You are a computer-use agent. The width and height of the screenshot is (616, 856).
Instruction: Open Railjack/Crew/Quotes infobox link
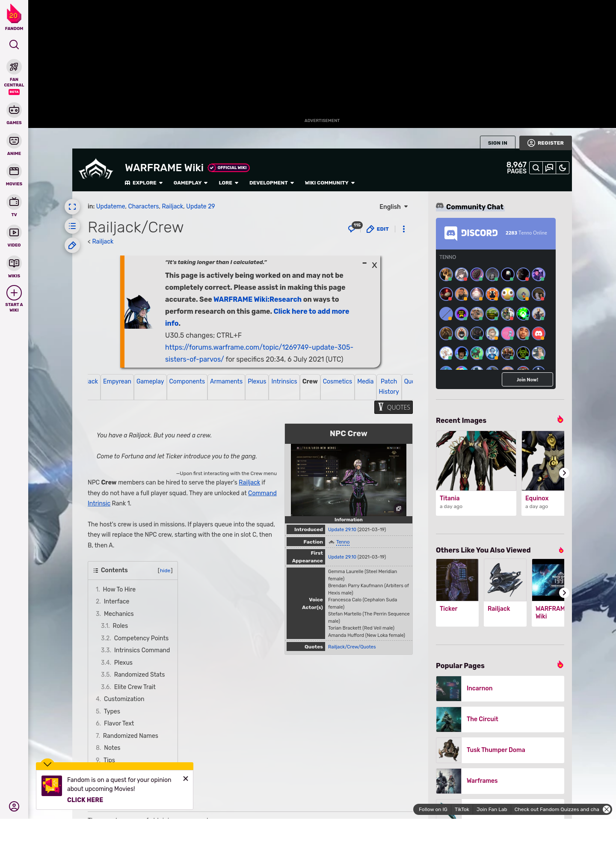pos(352,647)
